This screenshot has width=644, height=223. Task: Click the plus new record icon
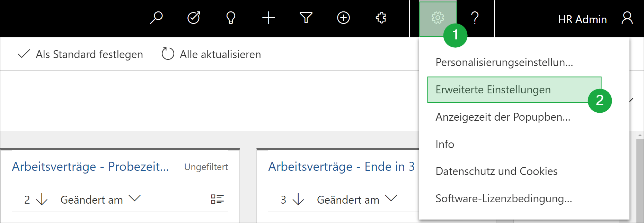[268, 18]
